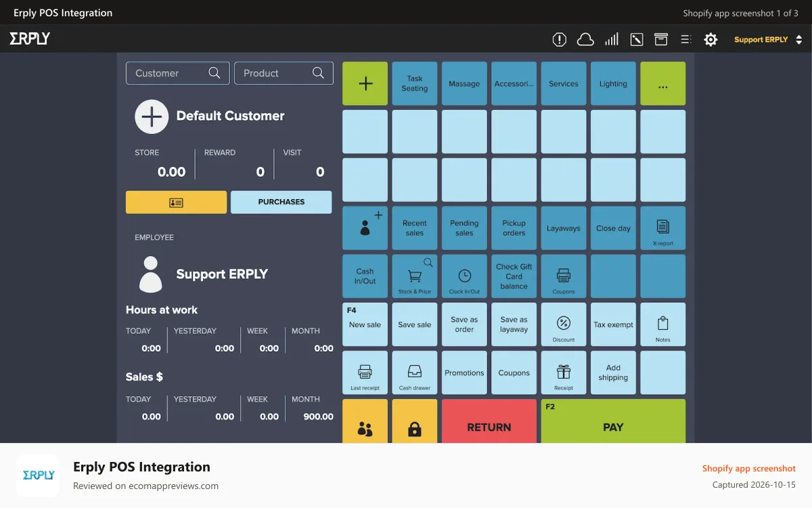The image size is (812, 508).
Task: Click magnifier icon in Customer search
Action: (215, 73)
